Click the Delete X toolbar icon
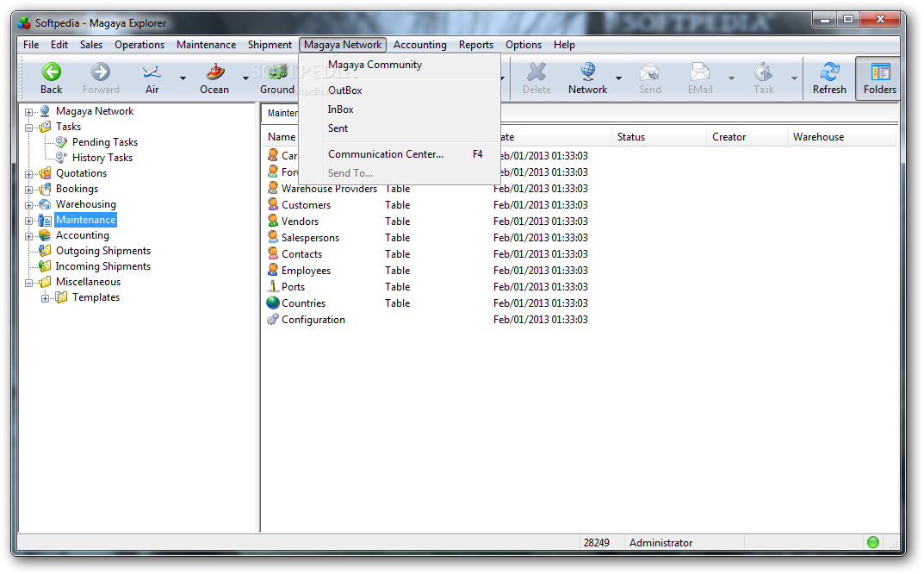 tap(536, 72)
